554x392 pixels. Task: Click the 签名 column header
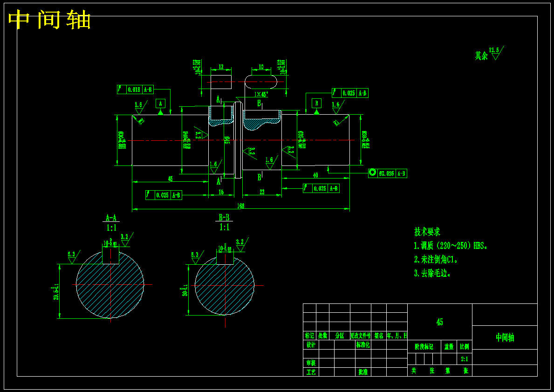[379, 336]
